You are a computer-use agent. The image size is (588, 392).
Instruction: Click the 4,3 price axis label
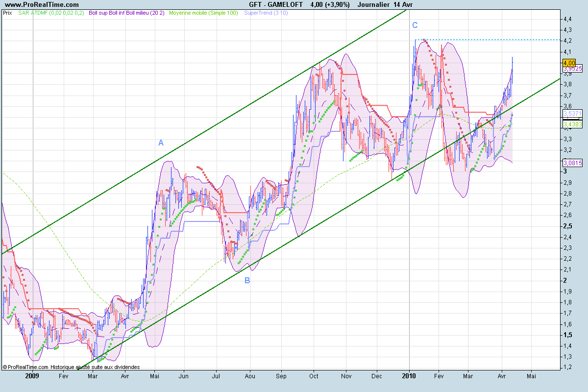coord(567,30)
